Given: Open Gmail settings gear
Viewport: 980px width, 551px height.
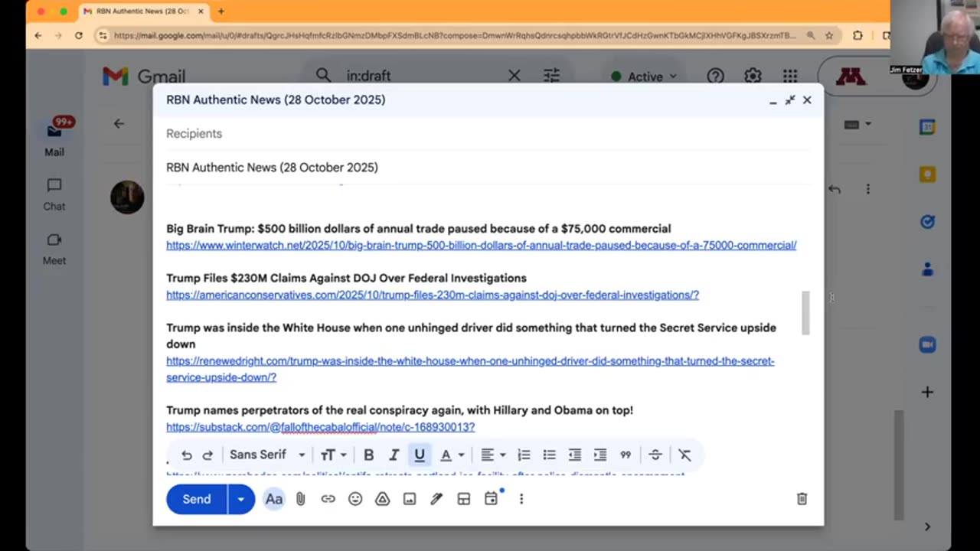Looking at the screenshot, I should pos(753,76).
